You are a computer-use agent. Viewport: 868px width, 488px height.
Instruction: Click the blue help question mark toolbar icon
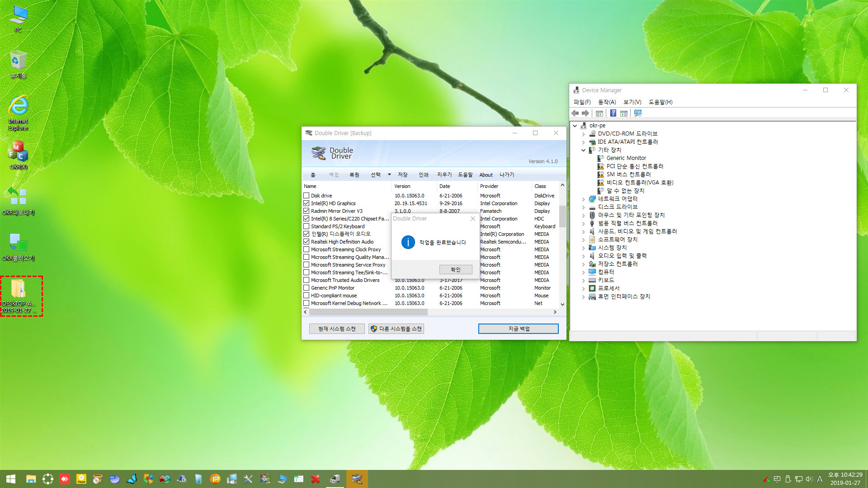pos(613,113)
